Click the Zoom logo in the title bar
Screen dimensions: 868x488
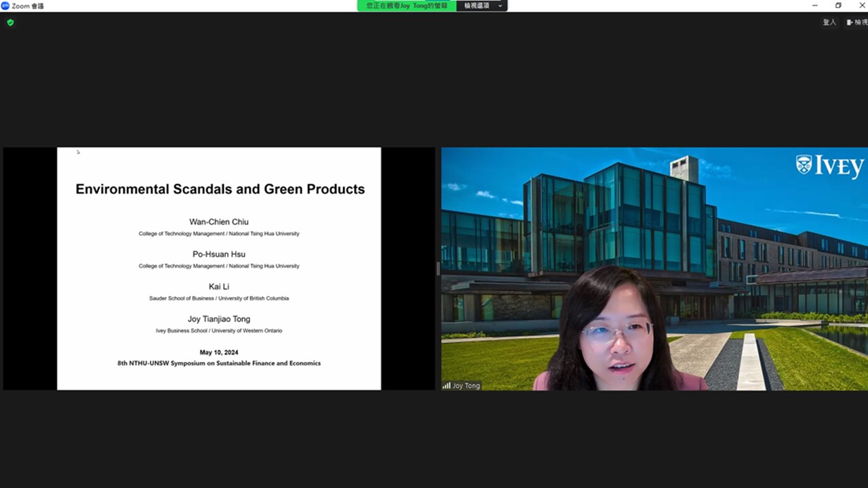click(5, 5)
